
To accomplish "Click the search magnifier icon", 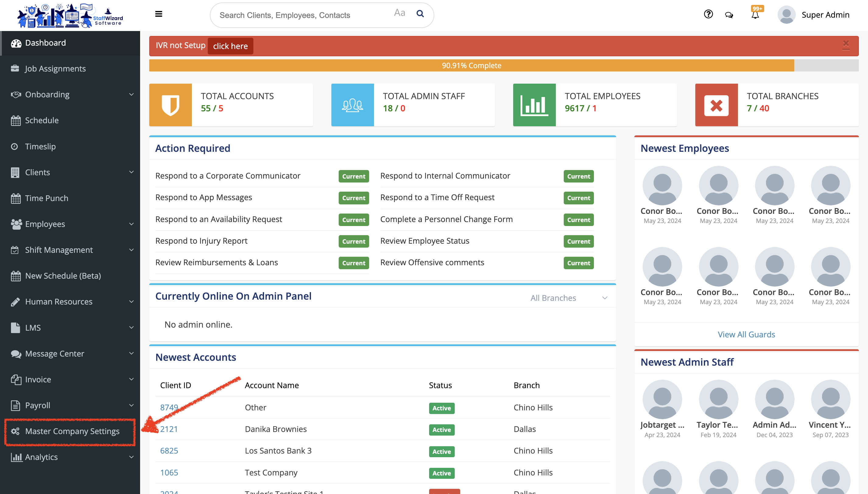I will point(420,14).
